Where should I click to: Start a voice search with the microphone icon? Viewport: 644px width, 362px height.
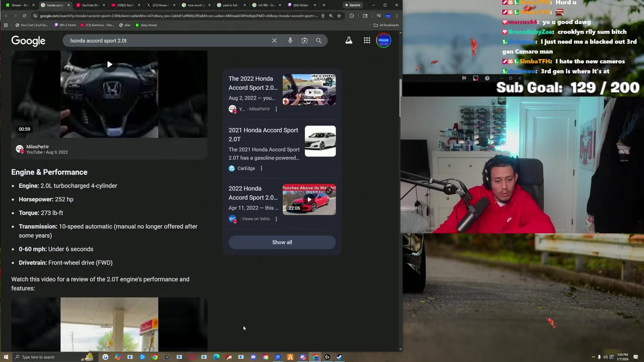click(290, 41)
